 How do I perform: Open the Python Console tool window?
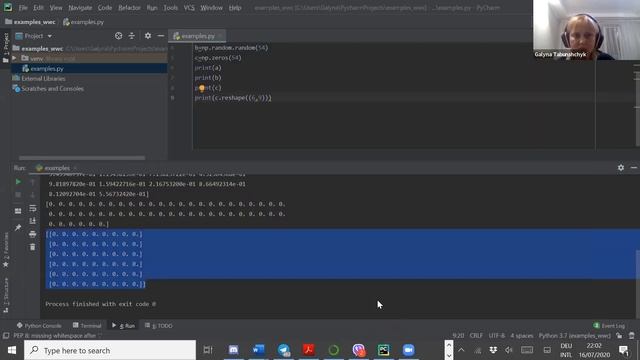click(x=39, y=326)
